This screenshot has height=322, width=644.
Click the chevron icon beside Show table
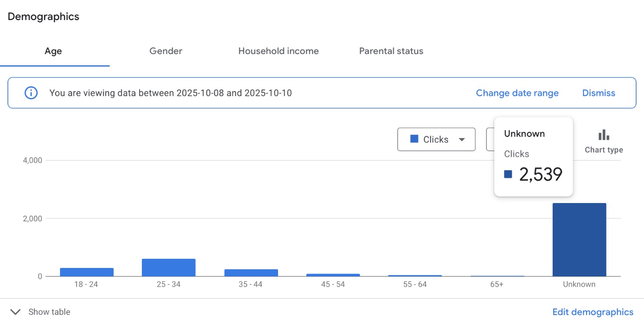click(15, 312)
